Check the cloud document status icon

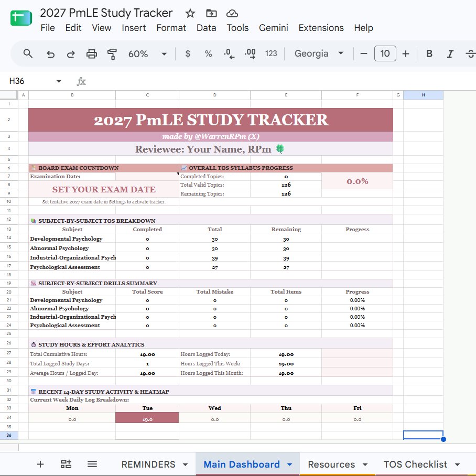(232, 13)
